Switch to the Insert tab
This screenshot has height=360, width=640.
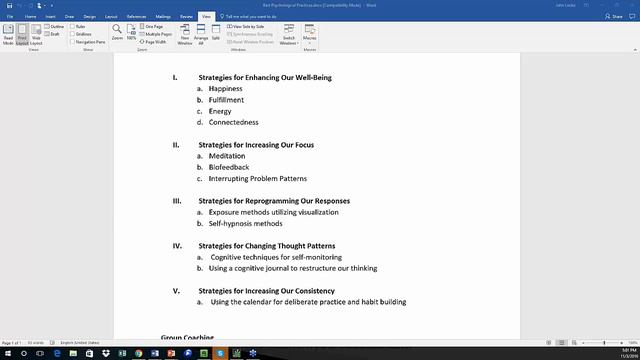pyautogui.click(x=50, y=17)
